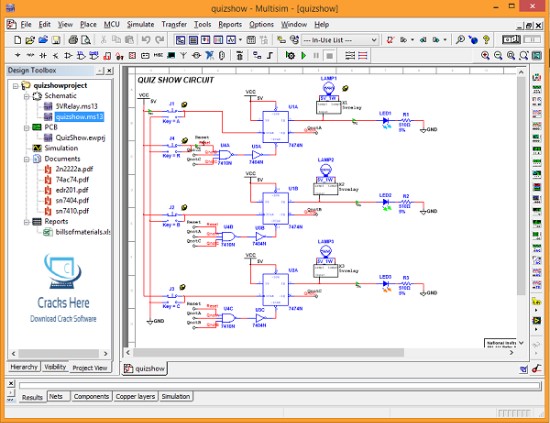550x423 pixels.
Task: Switch to the Components tab
Action: click(x=91, y=396)
